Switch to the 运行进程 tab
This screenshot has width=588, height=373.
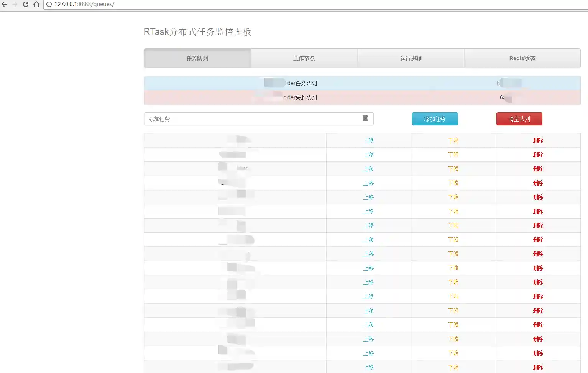tap(411, 58)
